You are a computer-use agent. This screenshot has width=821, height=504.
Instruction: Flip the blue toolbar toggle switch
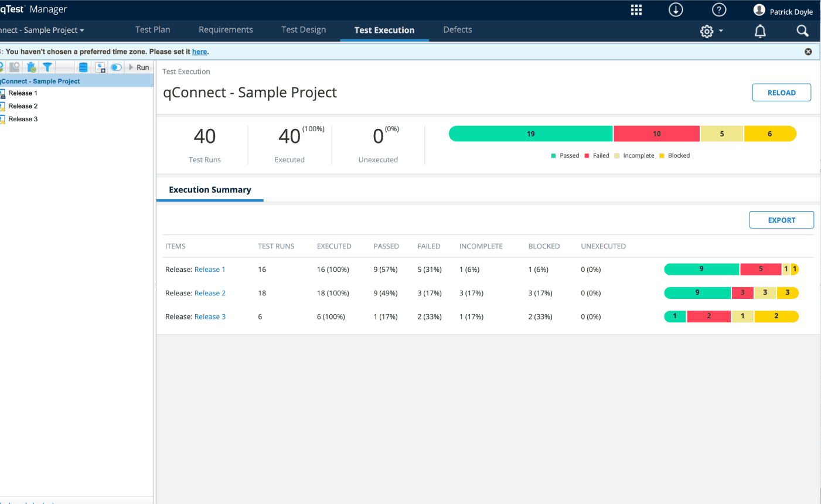pos(116,67)
